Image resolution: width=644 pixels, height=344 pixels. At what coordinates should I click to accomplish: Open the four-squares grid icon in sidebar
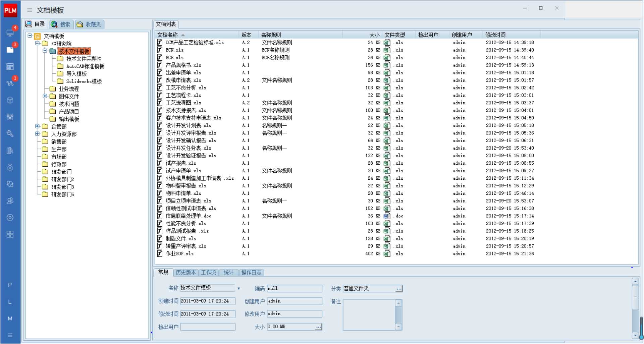pos(10,234)
